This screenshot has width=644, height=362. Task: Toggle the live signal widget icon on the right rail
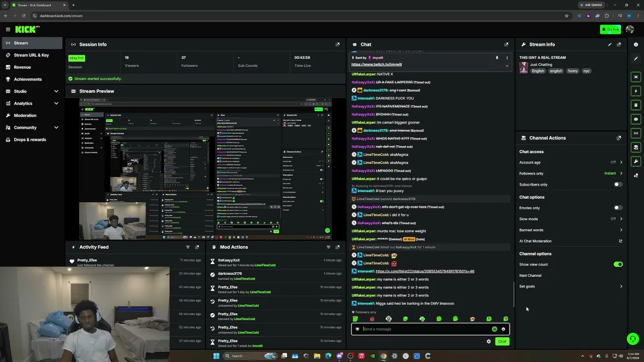pyautogui.click(x=636, y=133)
